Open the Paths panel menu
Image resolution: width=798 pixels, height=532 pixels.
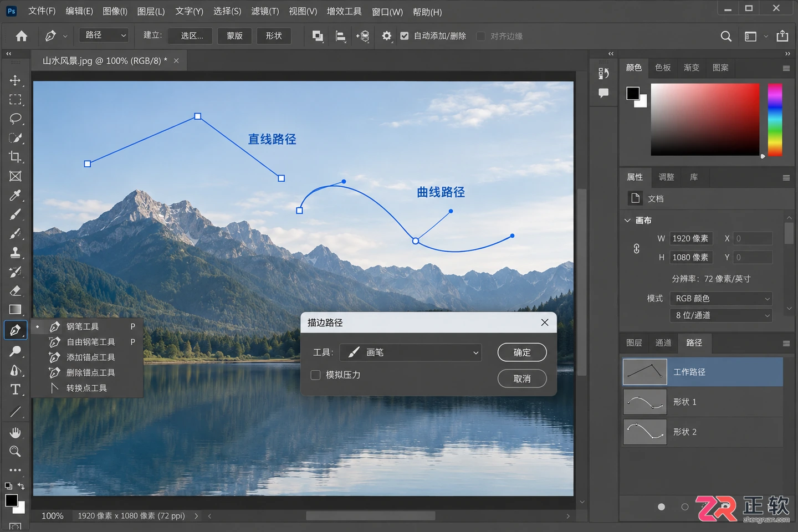(786, 344)
